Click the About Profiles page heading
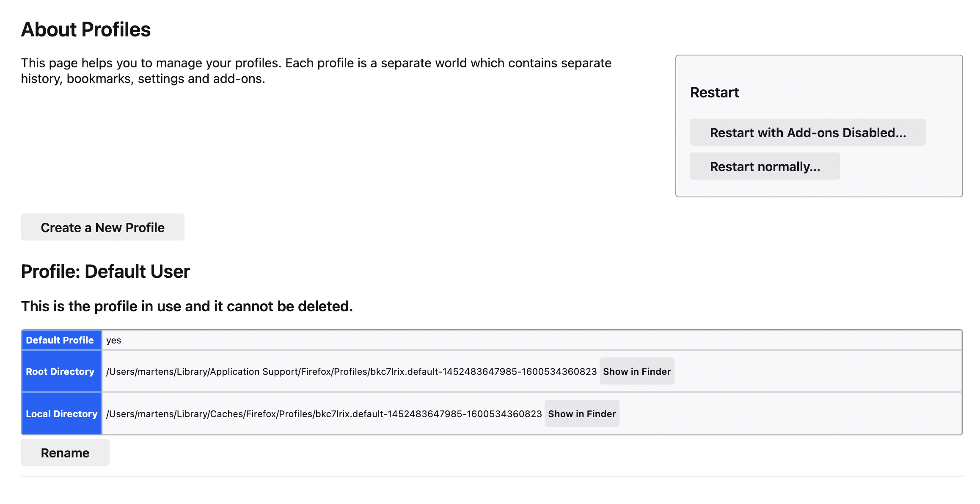The height and width of the screenshot is (504, 980). pyautogui.click(x=86, y=30)
